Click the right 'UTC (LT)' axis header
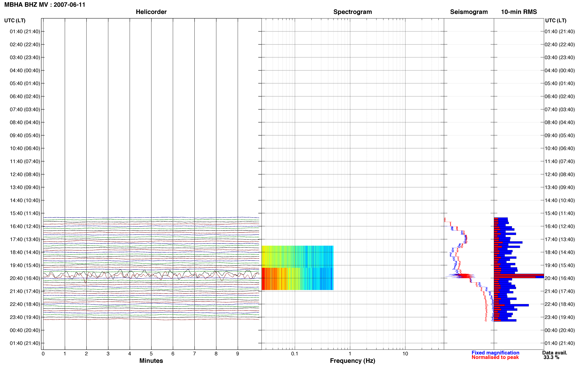The image size is (588, 368). [x=556, y=20]
